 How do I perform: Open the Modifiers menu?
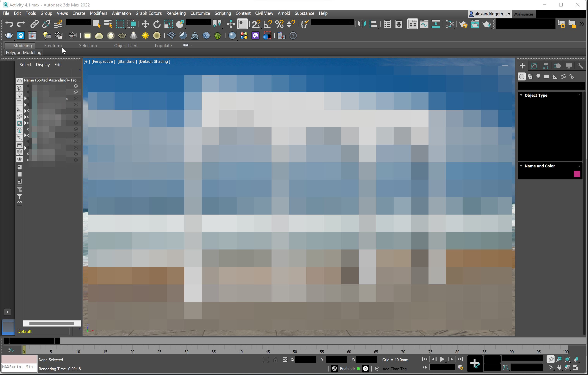click(x=98, y=13)
